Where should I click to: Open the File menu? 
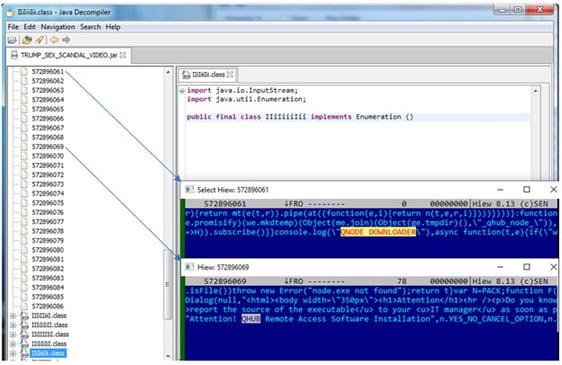tap(13, 27)
